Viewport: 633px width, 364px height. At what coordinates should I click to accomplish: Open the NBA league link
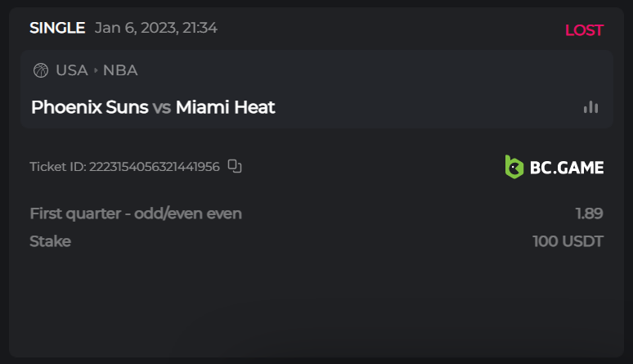(120, 70)
